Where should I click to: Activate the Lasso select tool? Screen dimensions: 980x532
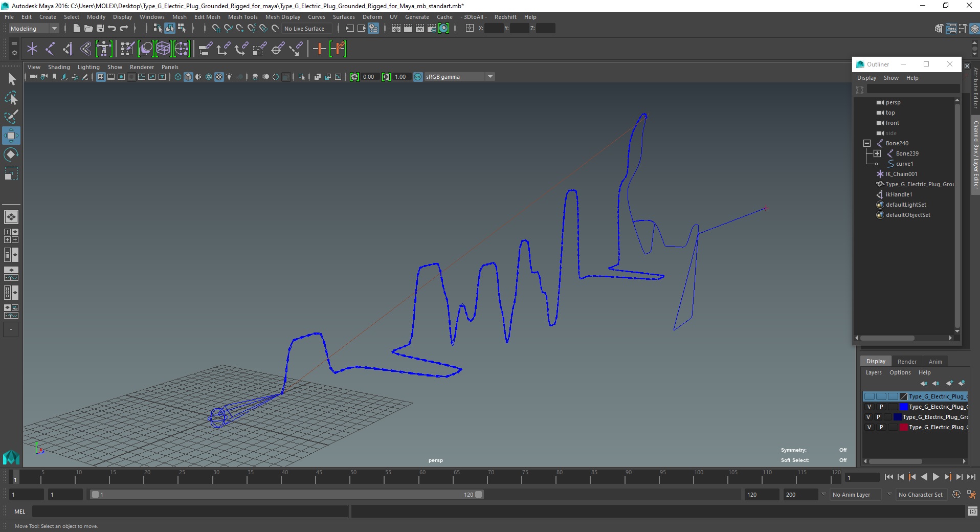11,98
